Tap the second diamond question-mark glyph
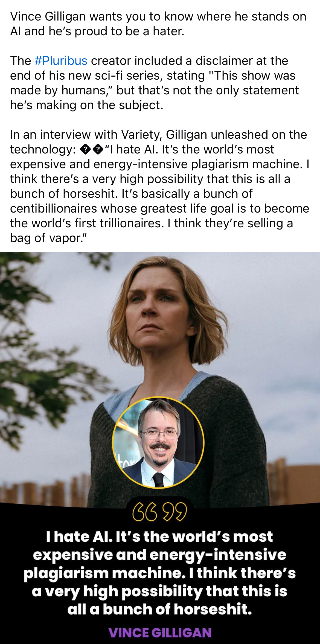The image size is (320, 644). pos(98,150)
